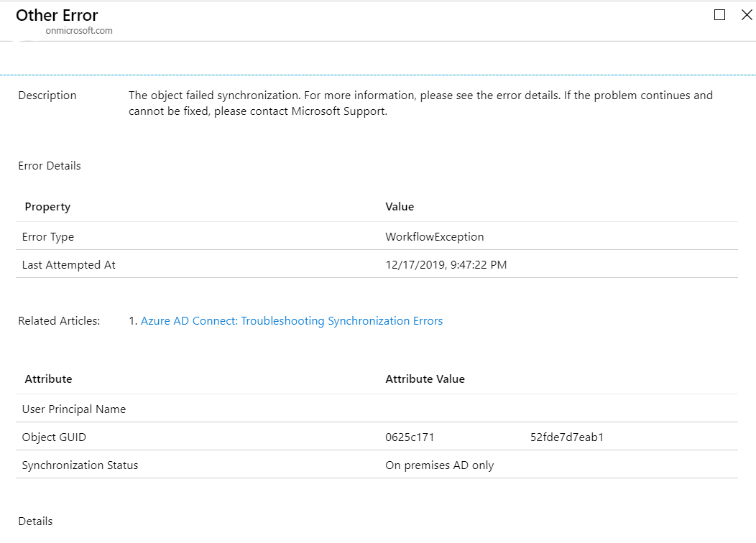Click the Other Error dialog title
The image size is (756, 543).
coord(57,15)
